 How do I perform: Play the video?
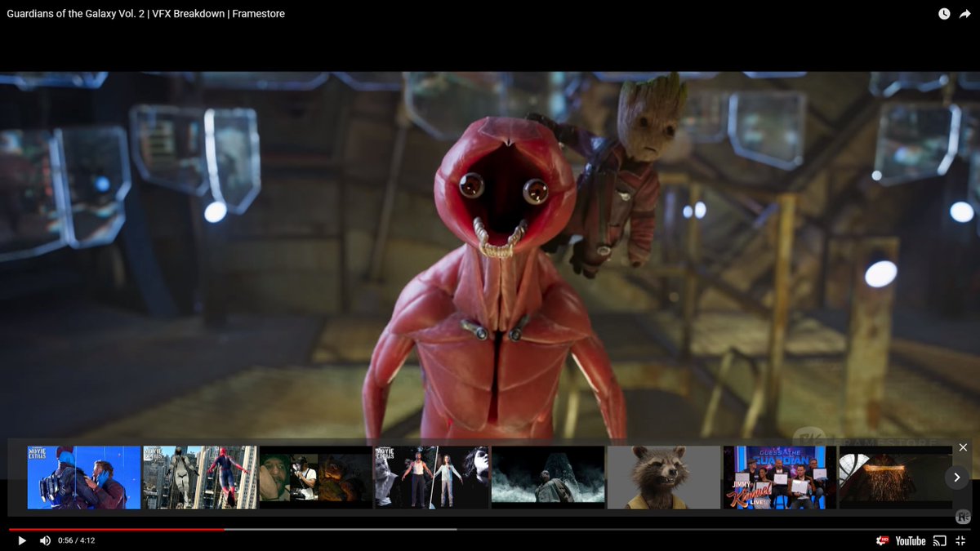point(22,540)
